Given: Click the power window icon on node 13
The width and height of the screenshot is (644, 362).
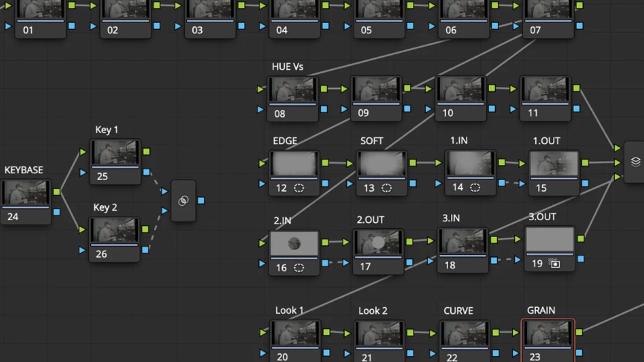Looking at the screenshot, I should point(386,189).
